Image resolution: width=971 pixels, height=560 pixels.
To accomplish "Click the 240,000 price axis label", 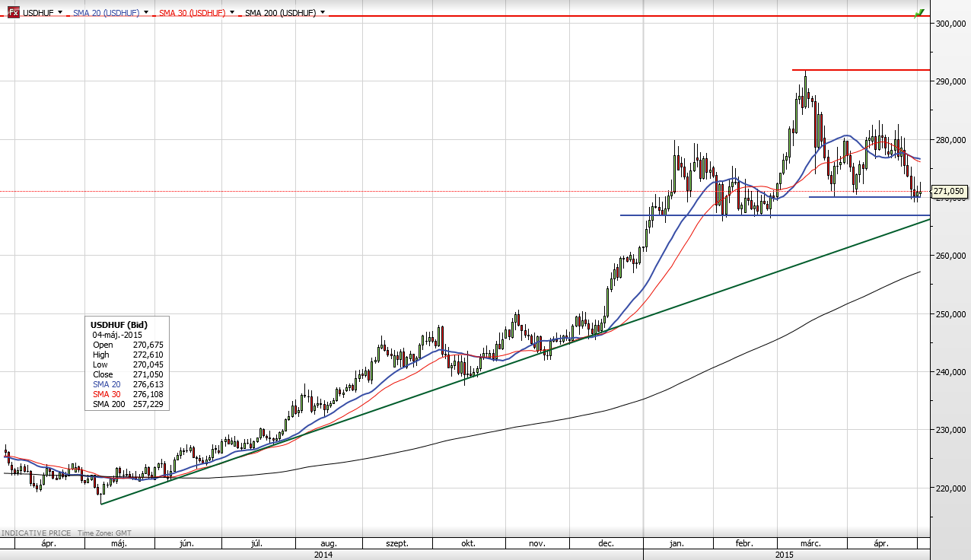I will (x=951, y=372).
